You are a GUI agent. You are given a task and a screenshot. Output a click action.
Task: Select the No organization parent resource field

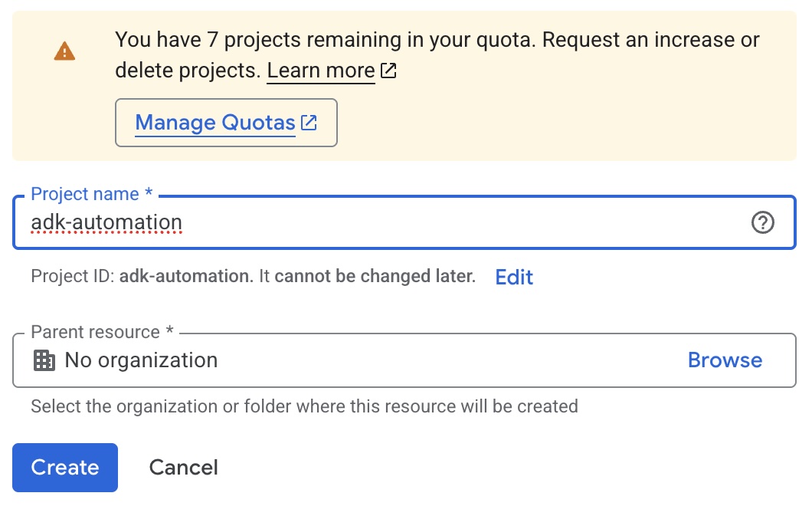coord(404,360)
